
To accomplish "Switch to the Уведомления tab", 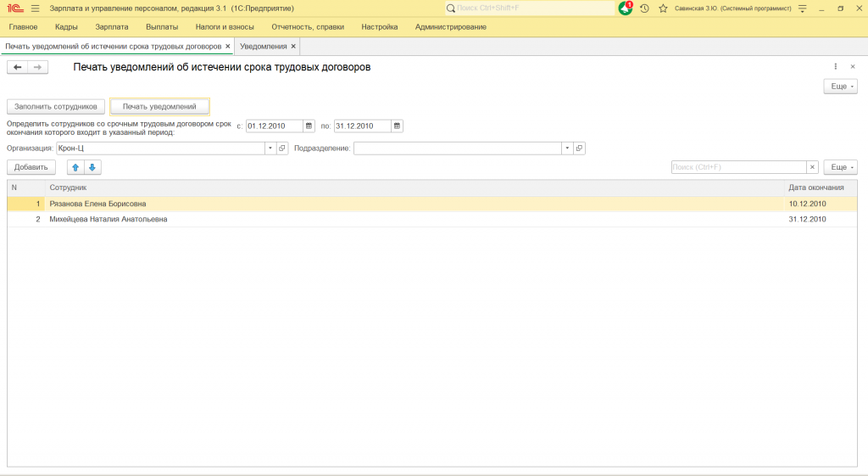I will pyautogui.click(x=264, y=47).
